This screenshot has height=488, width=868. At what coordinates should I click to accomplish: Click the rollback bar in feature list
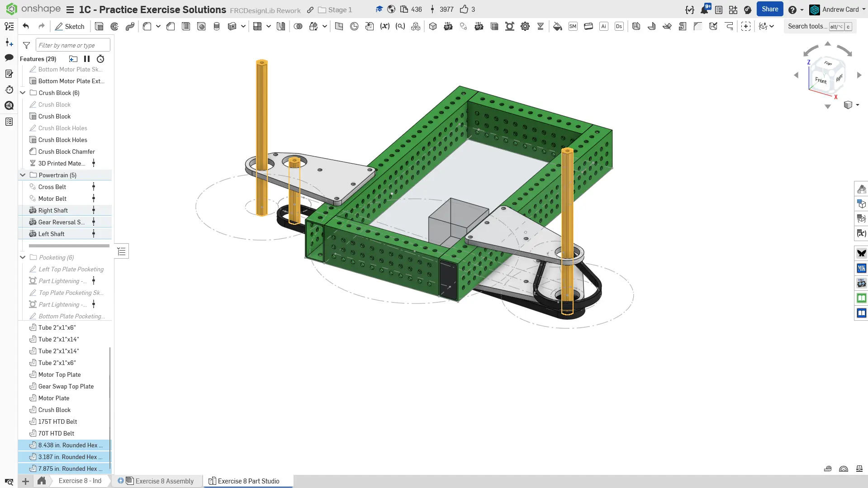click(69, 246)
